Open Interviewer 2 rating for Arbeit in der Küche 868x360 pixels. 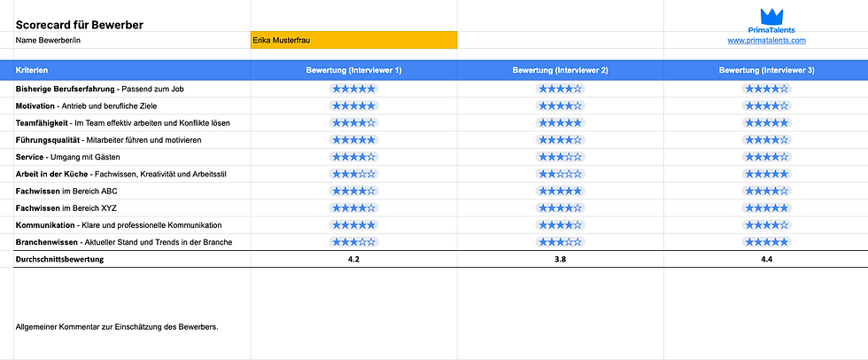[x=560, y=174]
